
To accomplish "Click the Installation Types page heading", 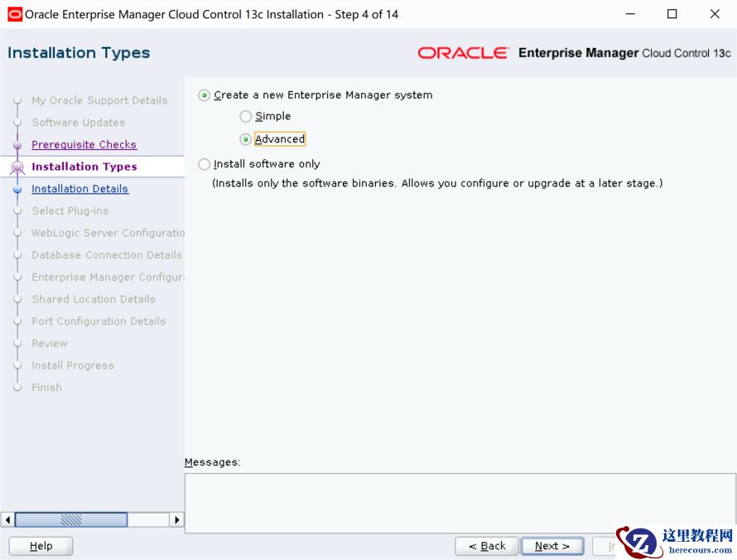I will click(x=79, y=53).
